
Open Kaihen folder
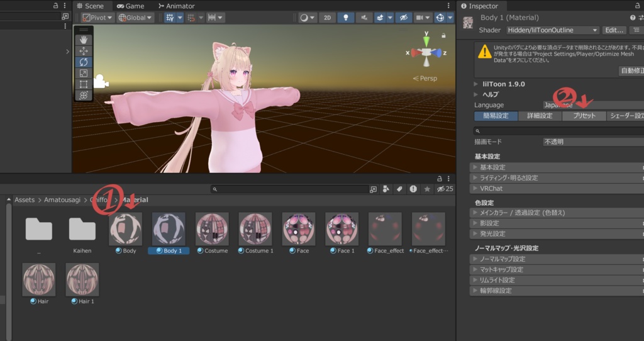(x=82, y=233)
